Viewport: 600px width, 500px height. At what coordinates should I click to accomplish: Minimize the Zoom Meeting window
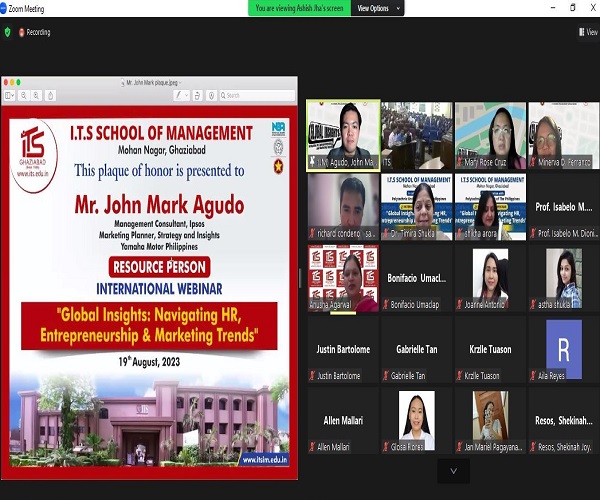553,8
